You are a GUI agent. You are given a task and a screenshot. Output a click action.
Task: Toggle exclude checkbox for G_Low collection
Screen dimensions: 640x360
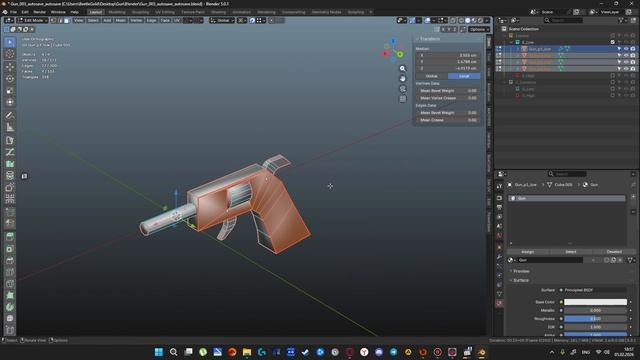pyautogui.click(x=612, y=42)
